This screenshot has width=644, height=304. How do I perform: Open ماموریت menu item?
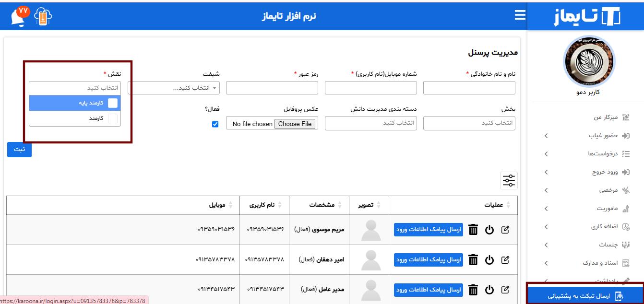(x=606, y=209)
